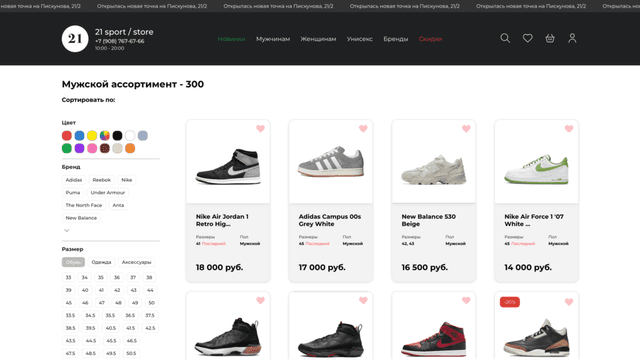This screenshot has width=640, height=360.
Task: Favorite the Nike Air Jordan 1 Retro card
Action: [x=260, y=129]
